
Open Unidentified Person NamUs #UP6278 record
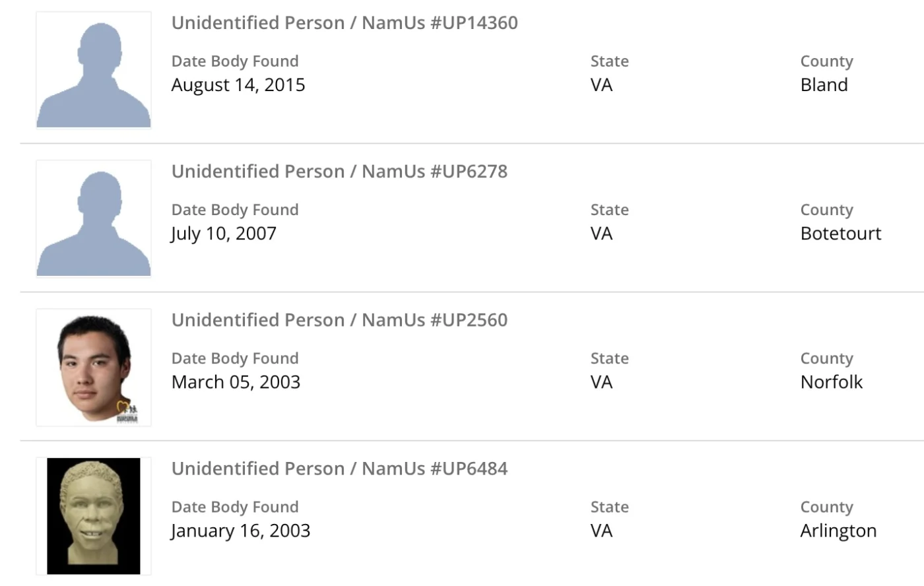(339, 171)
